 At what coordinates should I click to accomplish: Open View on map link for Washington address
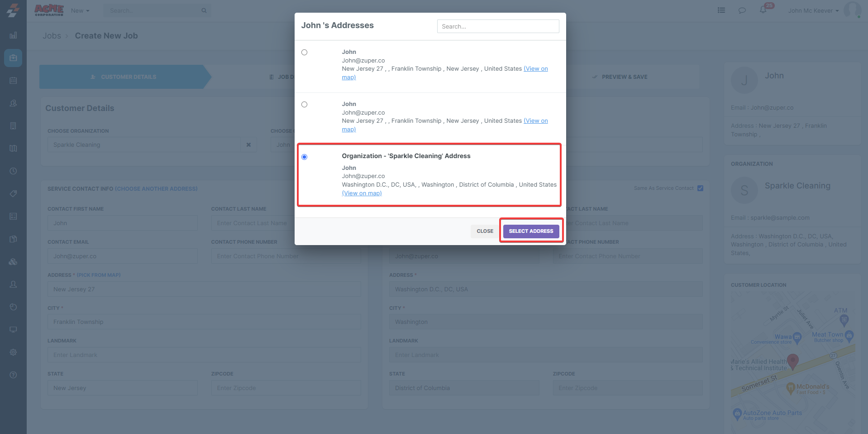(x=362, y=193)
